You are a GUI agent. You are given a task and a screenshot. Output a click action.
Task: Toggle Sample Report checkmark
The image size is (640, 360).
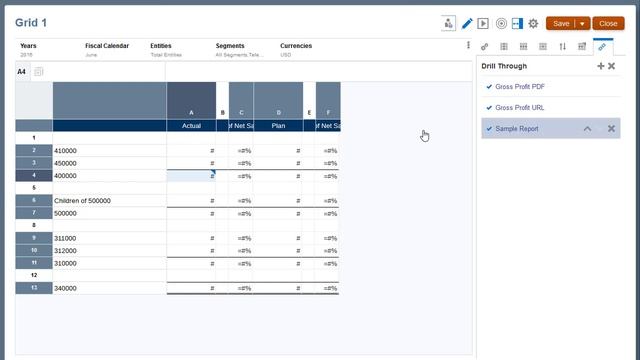(489, 129)
